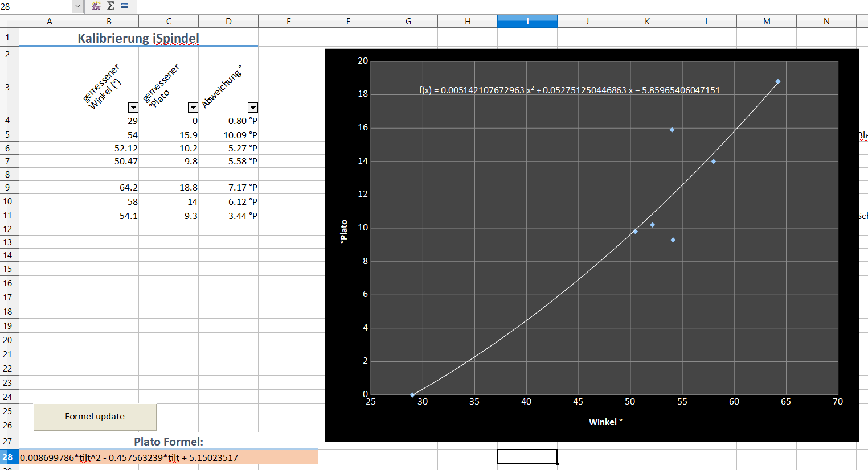Click the Select All corner box
Image resolution: width=868 pixels, height=470 pixels.
tap(9, 22)
